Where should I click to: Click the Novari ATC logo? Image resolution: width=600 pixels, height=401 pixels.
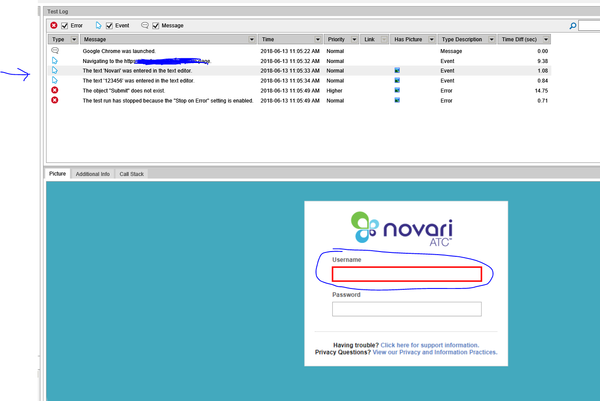(402, 228)
